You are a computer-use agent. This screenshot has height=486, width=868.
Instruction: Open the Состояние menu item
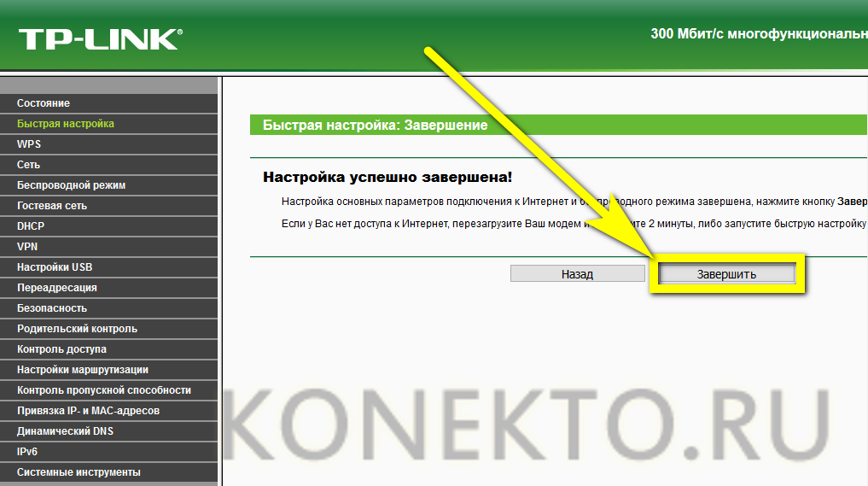click(x=44, y=103)
